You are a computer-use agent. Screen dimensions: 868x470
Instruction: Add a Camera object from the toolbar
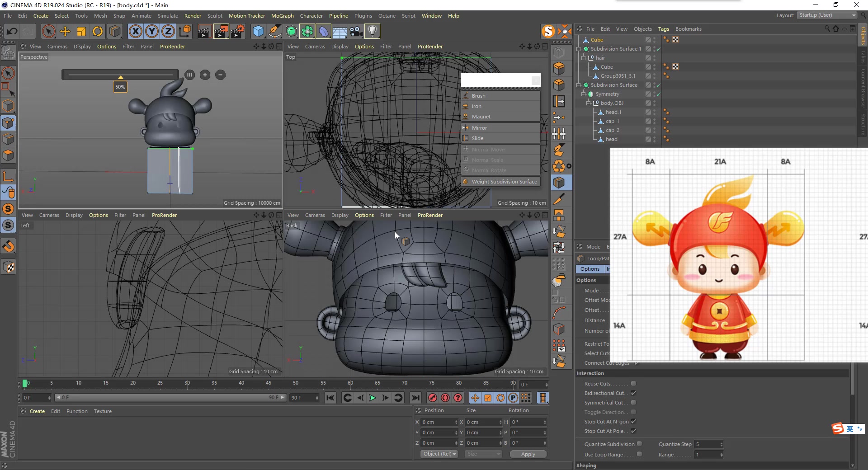(355, 31)
